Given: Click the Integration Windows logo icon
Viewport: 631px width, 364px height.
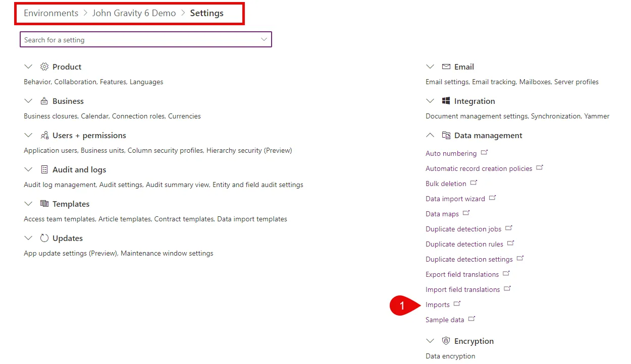Looking at the screenshot, I should click(x=446, y=101).
